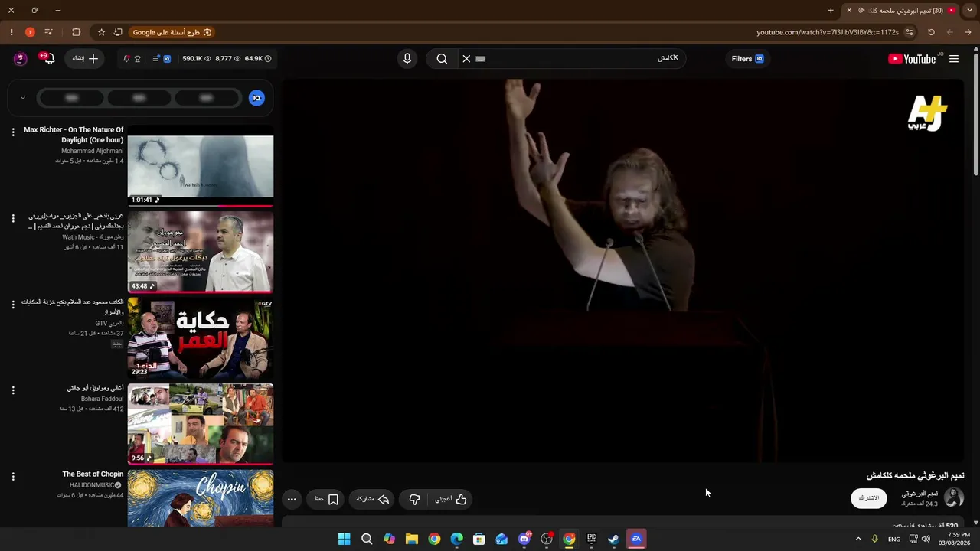Image resolution: width=980 pixels, height=551 pixels.
Task: Open more actions (three dots) under the video
Action: [x=292, y=500]
